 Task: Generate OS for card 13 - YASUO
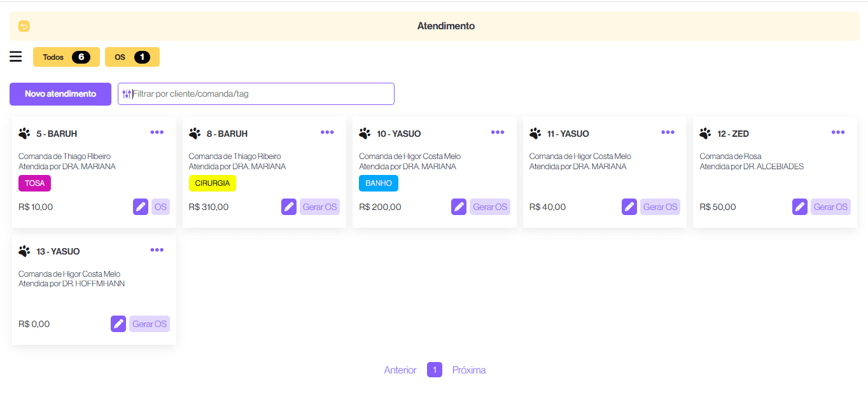pyautogui.click(x=150, y=324)
